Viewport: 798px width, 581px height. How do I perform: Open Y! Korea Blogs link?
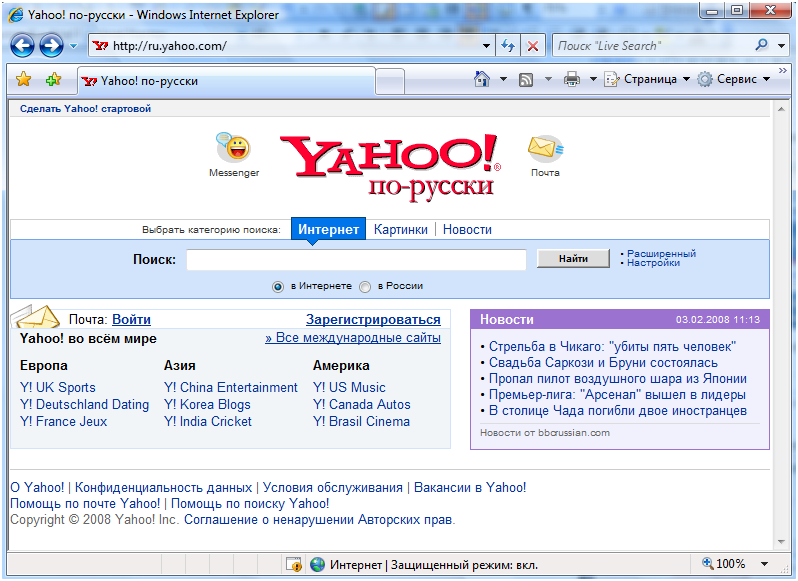pos(207,404)
